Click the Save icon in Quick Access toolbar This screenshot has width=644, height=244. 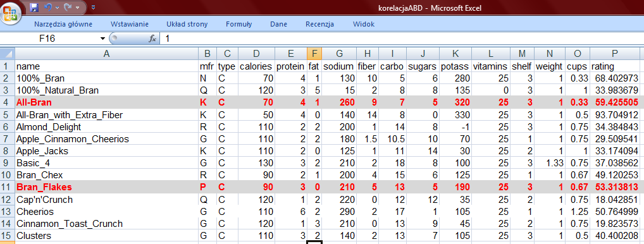(x=35, y=8)
